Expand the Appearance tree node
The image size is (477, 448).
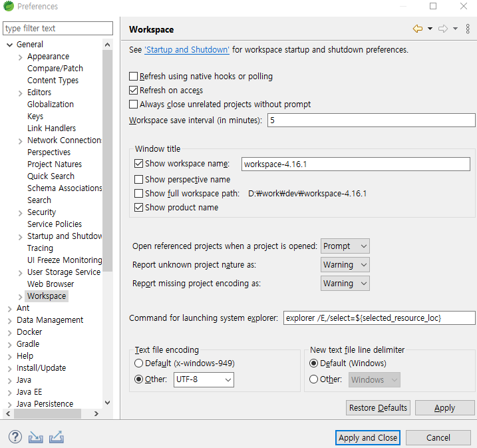coord(21,57)
